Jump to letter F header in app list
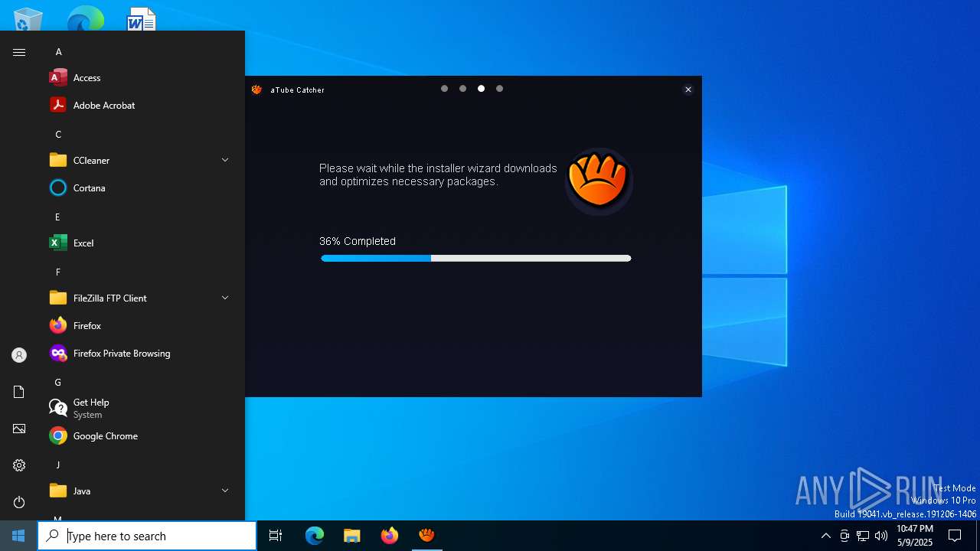980x551 pixels. [57, 272]
